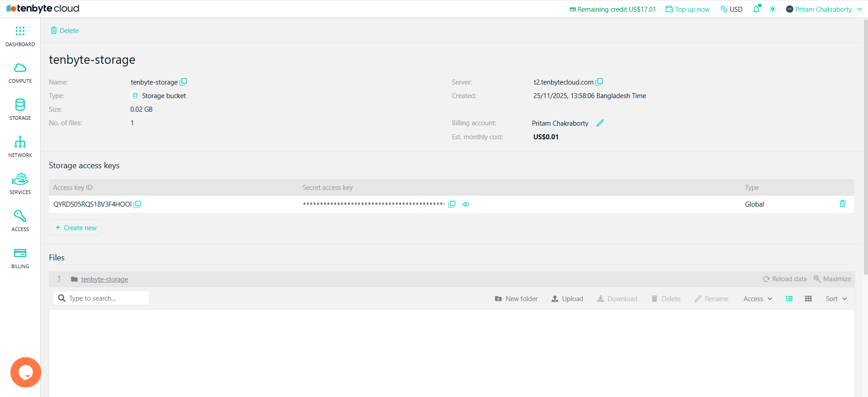Click the Est. monthly cost US$0.01 value
Screen dimensions: 868x397
(x=546, y=137)
